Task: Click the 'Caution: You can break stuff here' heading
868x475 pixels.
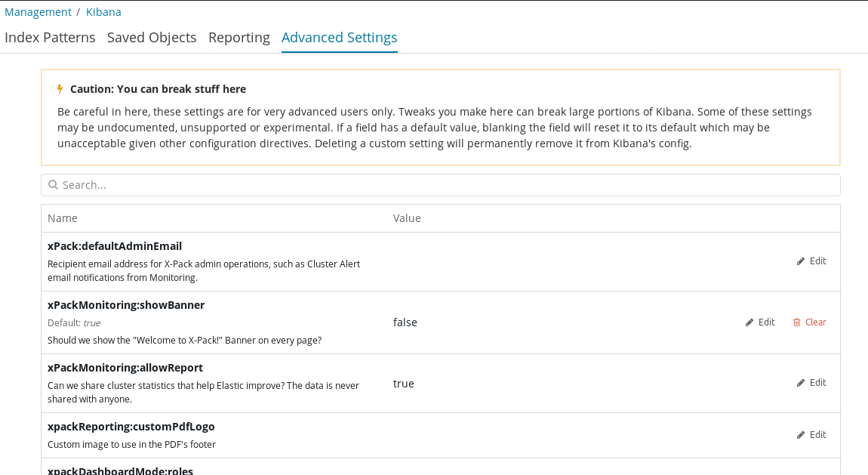Action: coord(159,89)
